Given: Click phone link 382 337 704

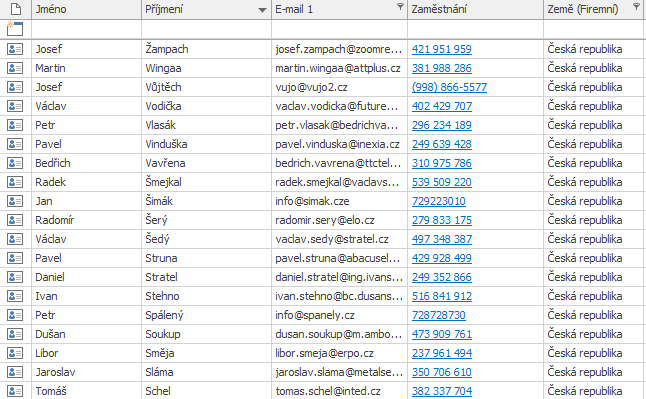Looking at the screenshot, I should (x=442, y=391).
